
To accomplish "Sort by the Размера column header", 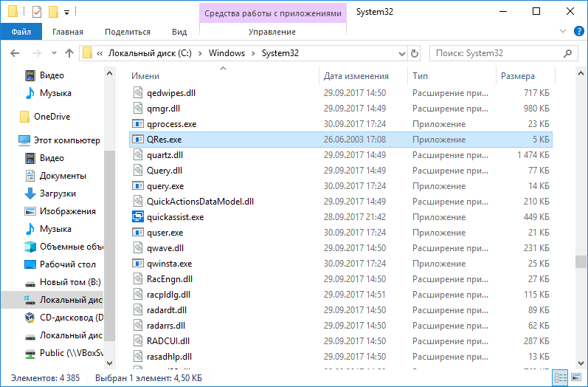I will pyautogui.click(x=517, y=76).
